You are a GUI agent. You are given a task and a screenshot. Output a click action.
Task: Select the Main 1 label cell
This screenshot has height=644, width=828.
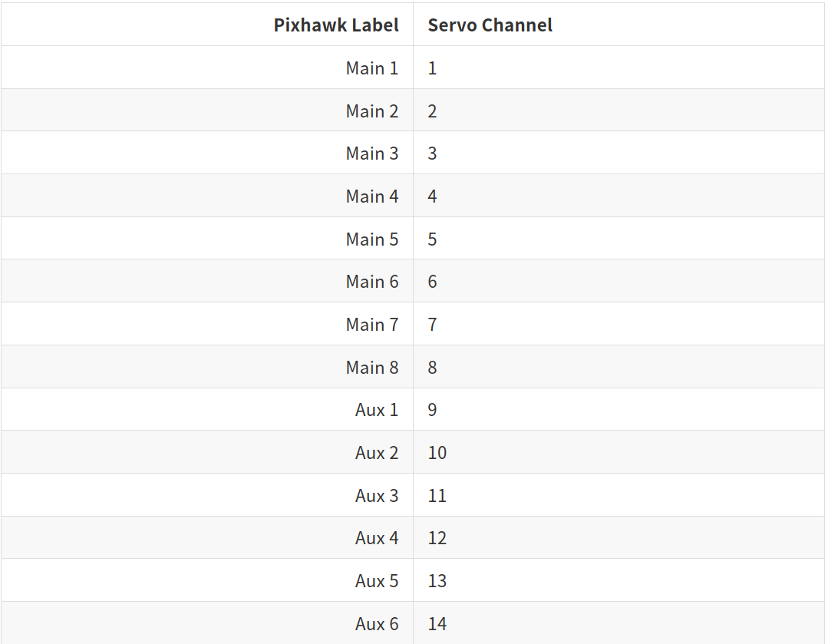point(372,68)
